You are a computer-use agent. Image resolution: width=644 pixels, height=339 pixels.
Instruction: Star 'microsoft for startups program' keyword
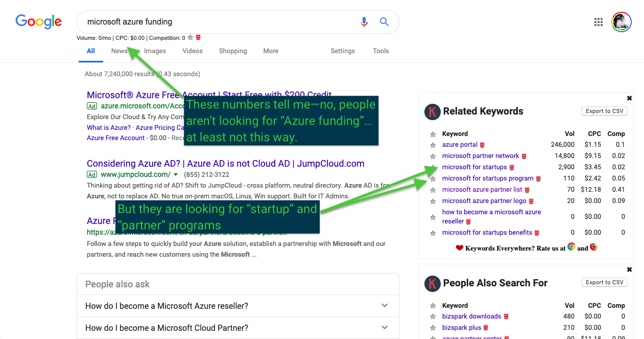433,178
